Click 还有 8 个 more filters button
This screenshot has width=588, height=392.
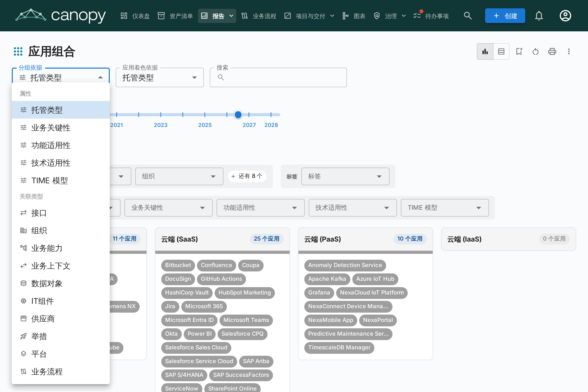(x=247, y=176)
